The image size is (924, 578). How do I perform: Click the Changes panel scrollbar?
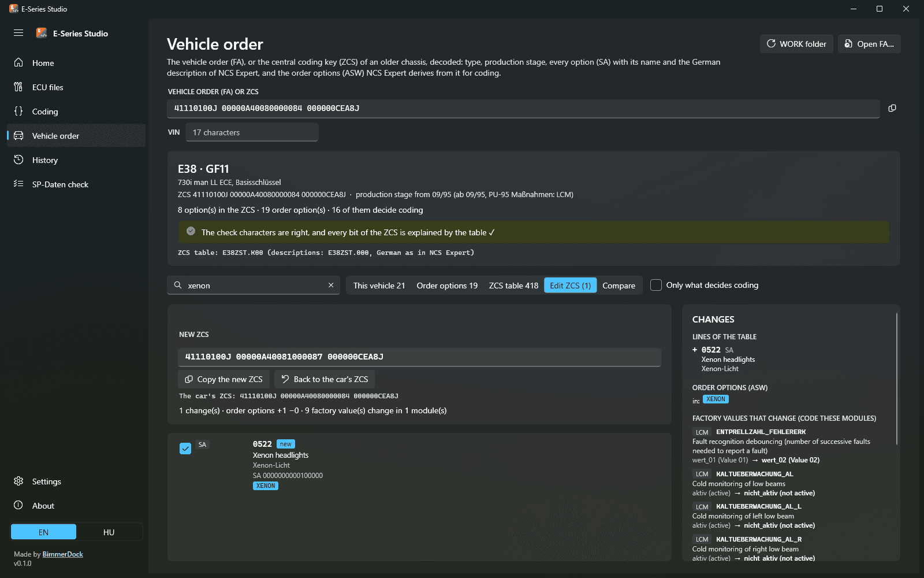(x=897, y=379)
